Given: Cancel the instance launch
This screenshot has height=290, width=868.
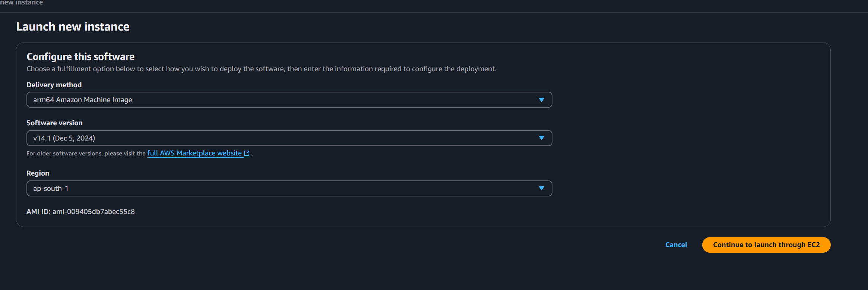Looking at the screenshot, I should 676,245.
